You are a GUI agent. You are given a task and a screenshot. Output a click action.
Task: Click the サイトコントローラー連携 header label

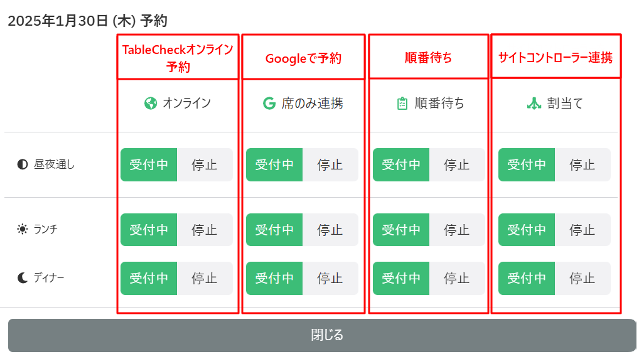[x=555, y=58]
